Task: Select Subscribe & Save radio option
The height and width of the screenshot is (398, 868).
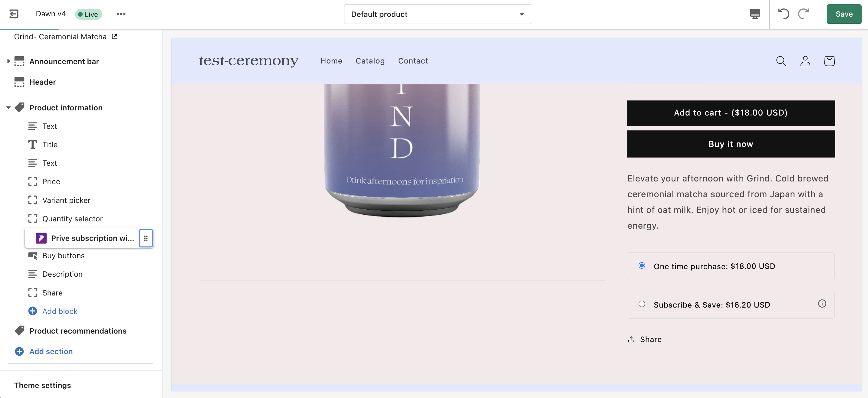Action: [642, 304]
